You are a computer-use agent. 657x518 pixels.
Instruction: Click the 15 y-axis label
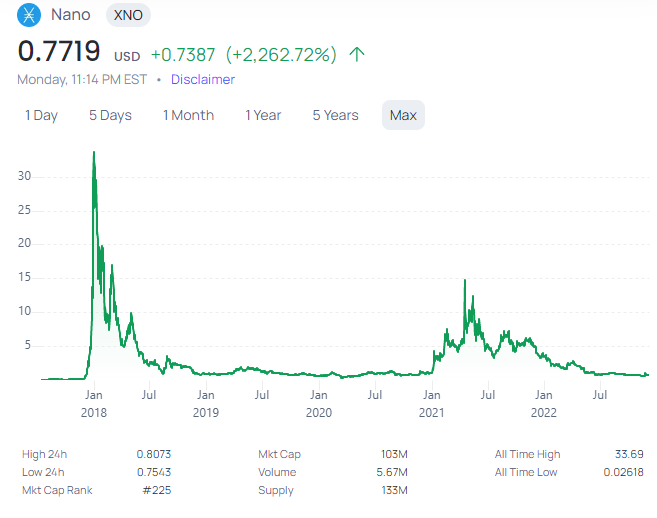24,277
